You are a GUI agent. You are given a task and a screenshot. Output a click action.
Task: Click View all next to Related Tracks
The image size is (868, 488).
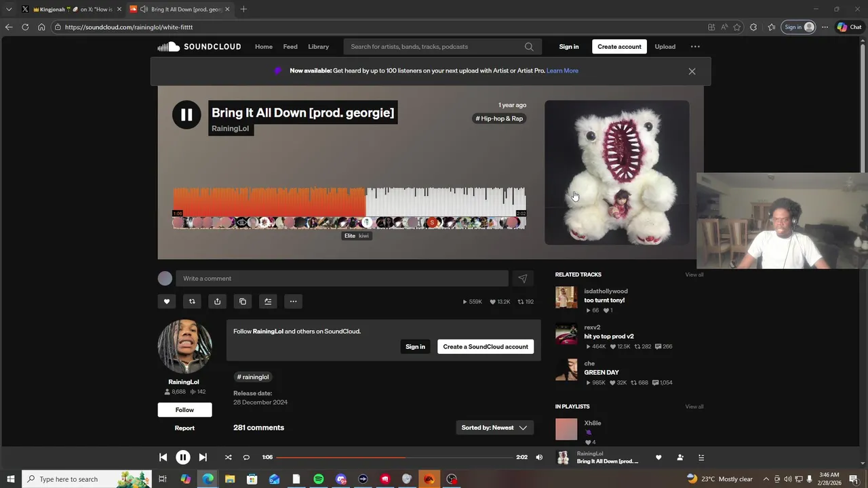(694, 274)
